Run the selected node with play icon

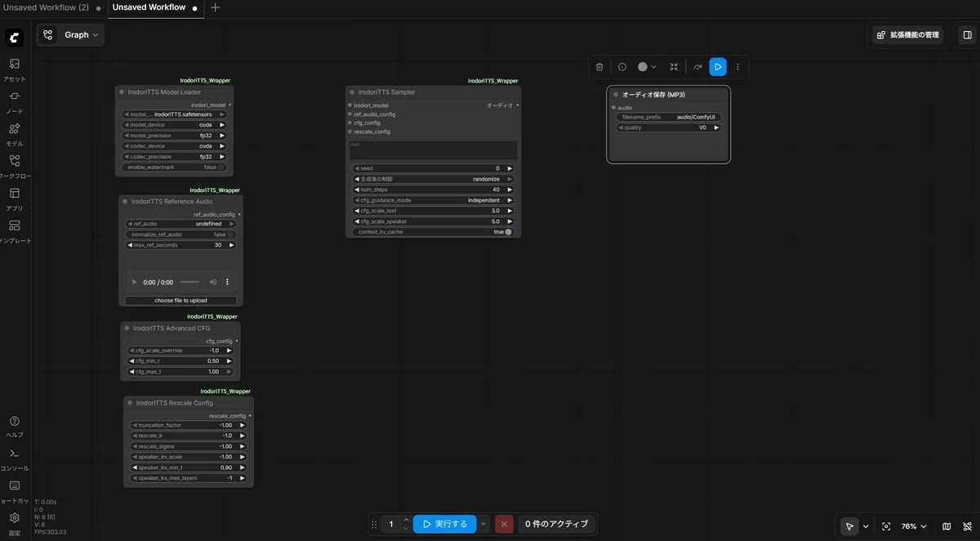pos(718,67)
